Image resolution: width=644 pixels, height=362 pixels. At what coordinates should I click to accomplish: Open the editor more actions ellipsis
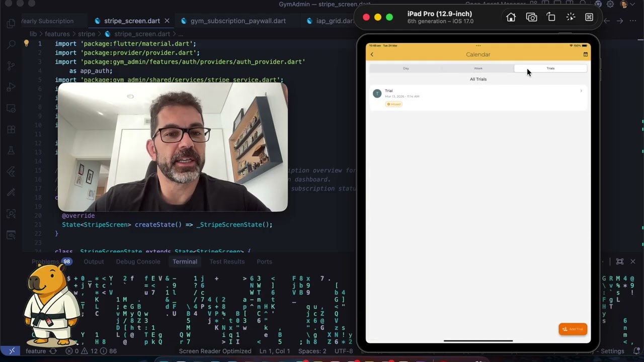(x=633, y=21)
